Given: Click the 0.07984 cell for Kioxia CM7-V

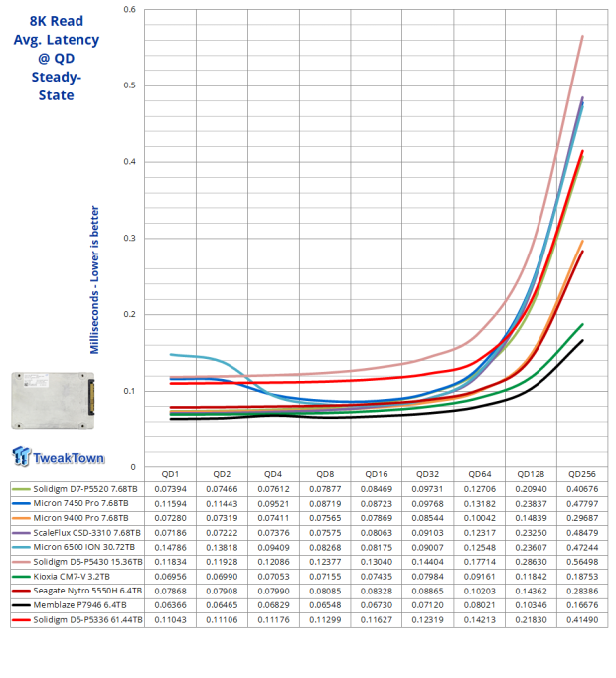Looking at the screenshot, I should [x=428, y=577].
